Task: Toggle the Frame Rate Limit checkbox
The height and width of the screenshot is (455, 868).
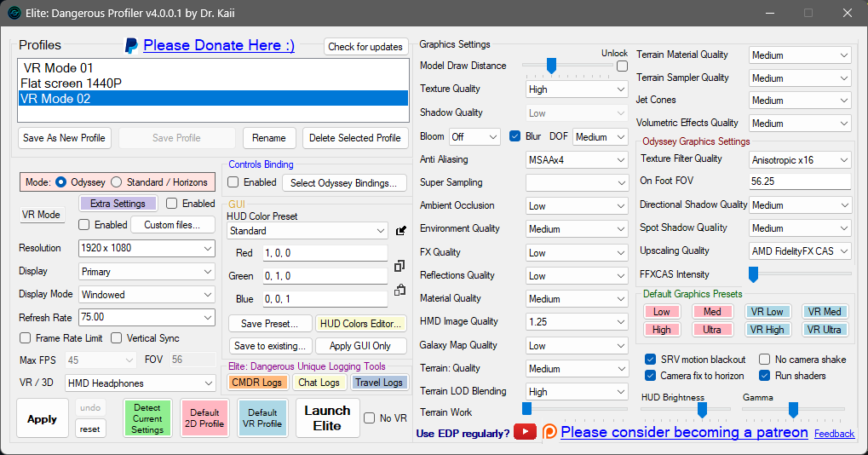Action: click(25, 337)
